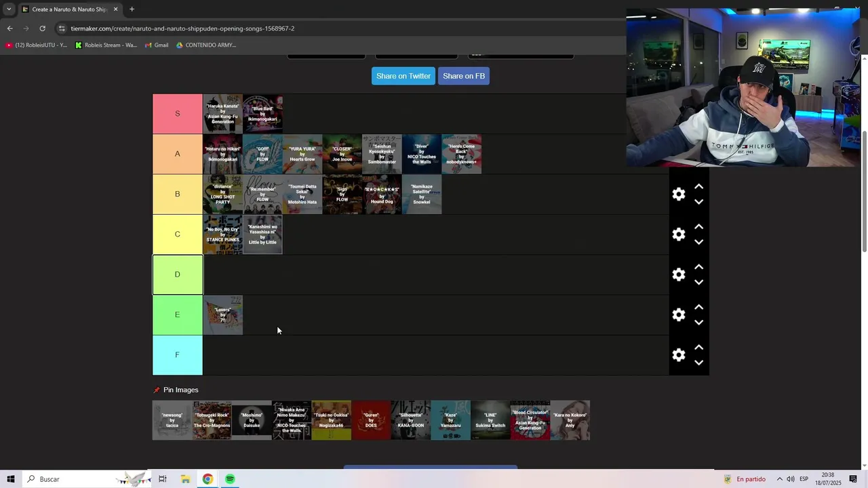Select "Blue Bird" song tile

262,114
